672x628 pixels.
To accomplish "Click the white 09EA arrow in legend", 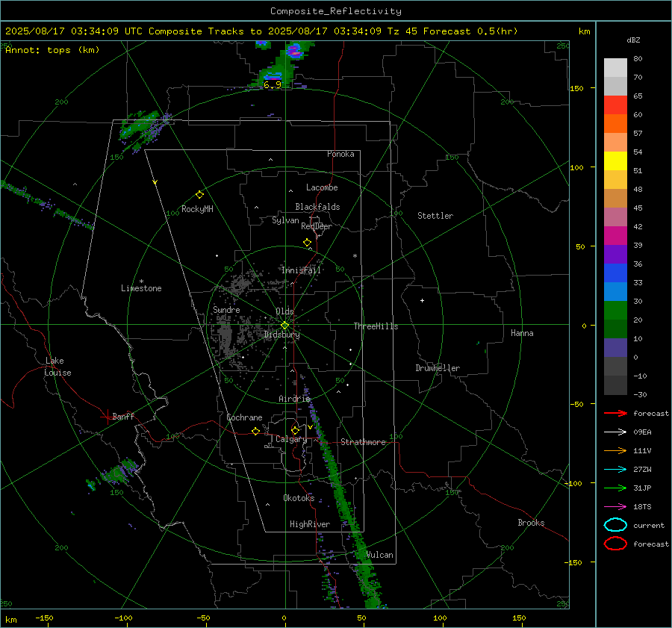I will (x=615, y=432).
